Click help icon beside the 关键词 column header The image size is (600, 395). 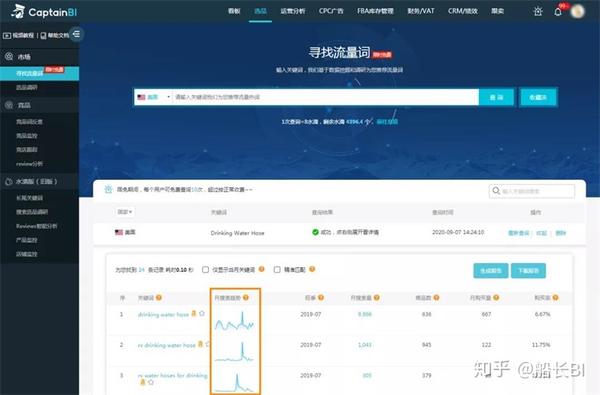[159, 297]
